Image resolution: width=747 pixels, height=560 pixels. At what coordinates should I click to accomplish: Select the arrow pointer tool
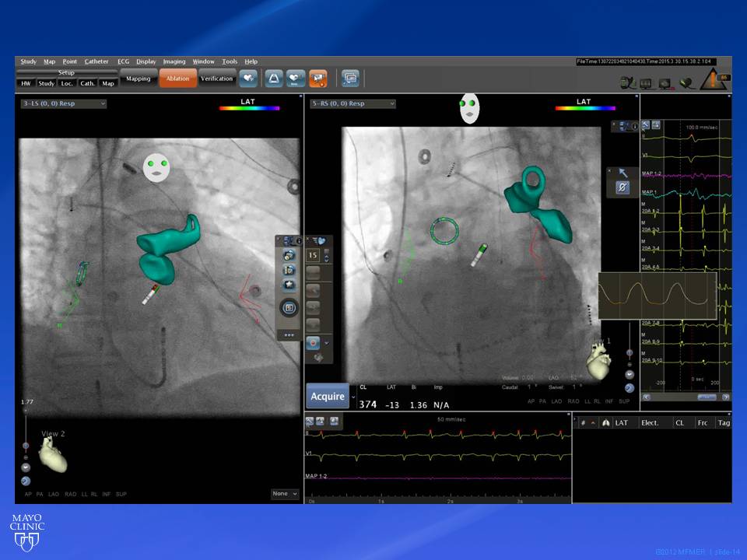coord(622,173)
